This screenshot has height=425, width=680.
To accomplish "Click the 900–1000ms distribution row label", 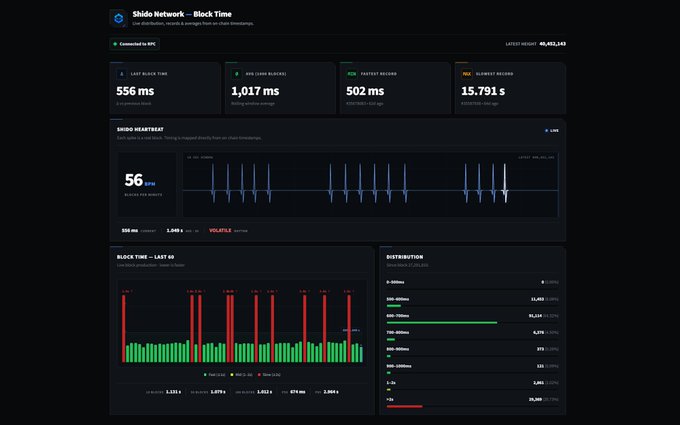I will coord(399,366).
